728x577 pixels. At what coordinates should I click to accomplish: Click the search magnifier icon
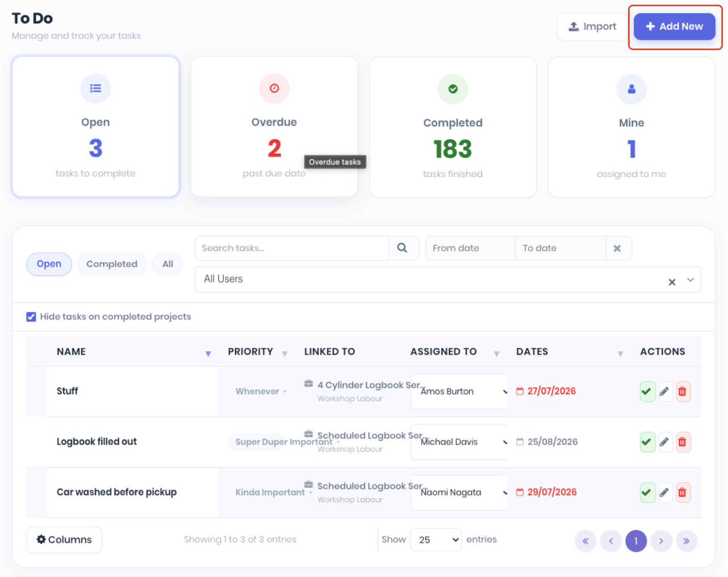click(402, 248)
